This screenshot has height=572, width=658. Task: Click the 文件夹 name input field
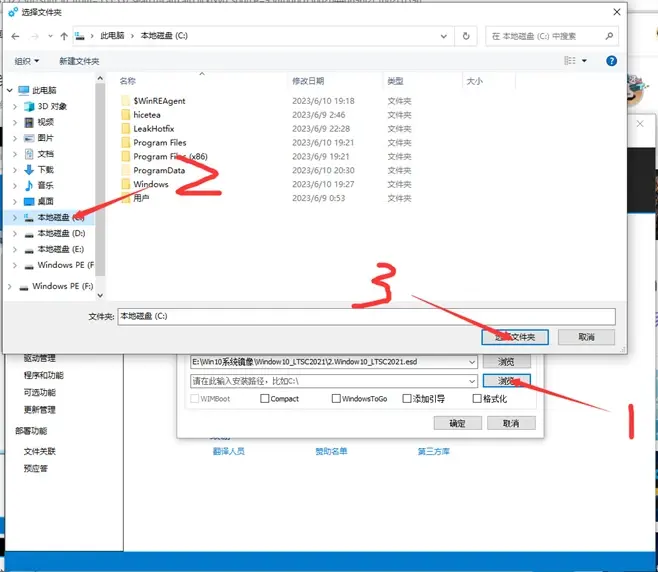pyautogui.click(x=366, y=316)
